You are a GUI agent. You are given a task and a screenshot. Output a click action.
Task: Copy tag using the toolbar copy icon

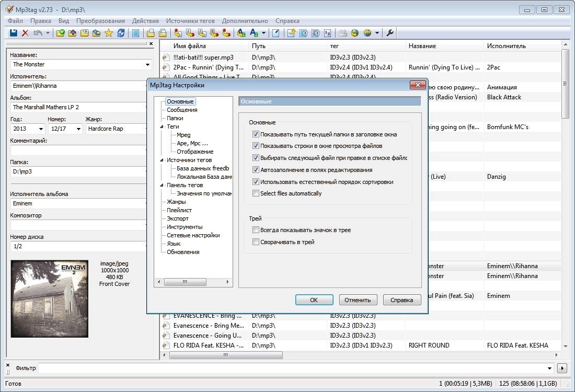151,33
